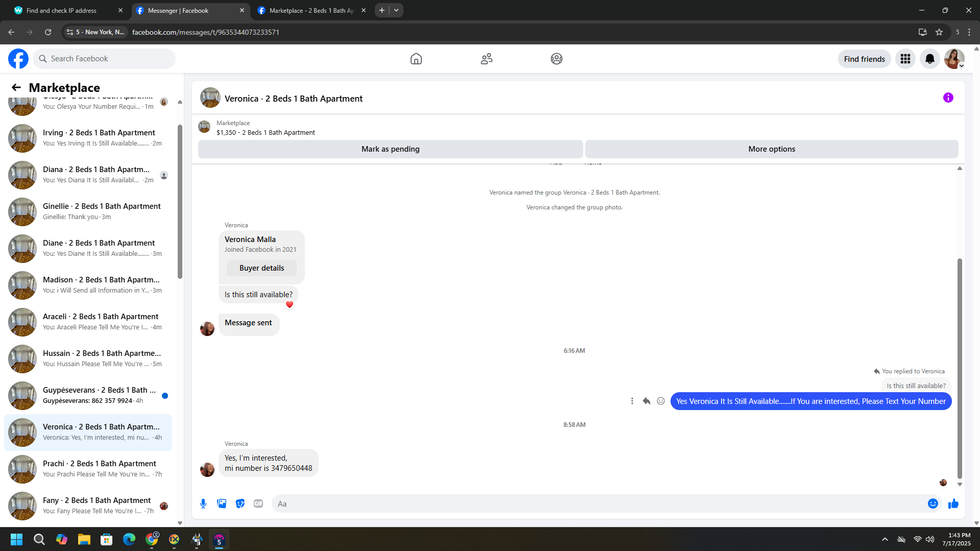Focus the Aa message input field
Image resolution: width=980 pixels, height=551 pixels.
(600, 504)
